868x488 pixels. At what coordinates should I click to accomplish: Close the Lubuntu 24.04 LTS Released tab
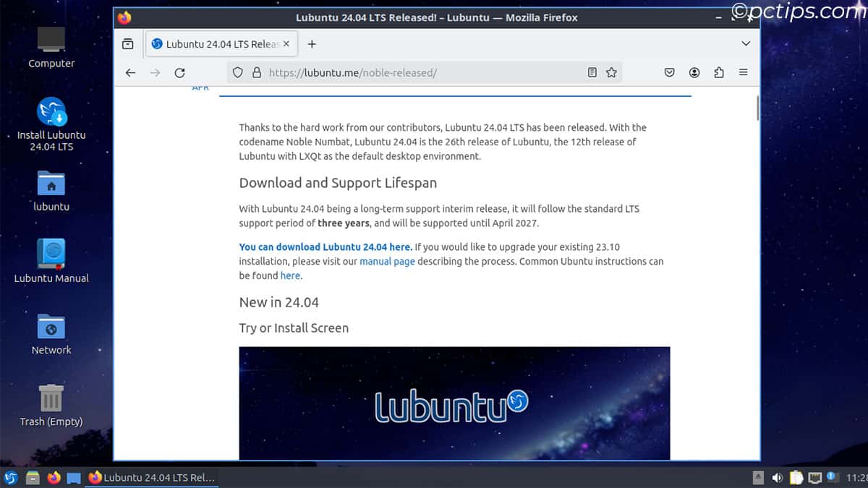coord(286,44)
